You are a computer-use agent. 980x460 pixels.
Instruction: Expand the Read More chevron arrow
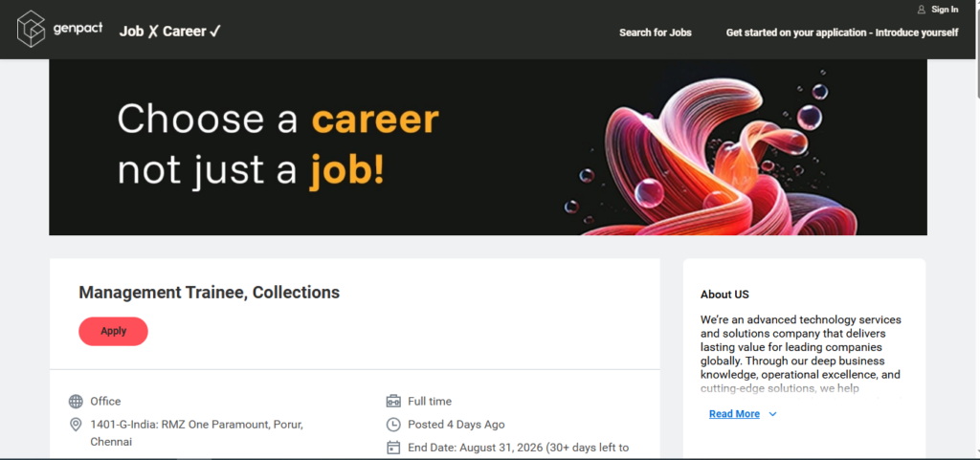point(772,414)
